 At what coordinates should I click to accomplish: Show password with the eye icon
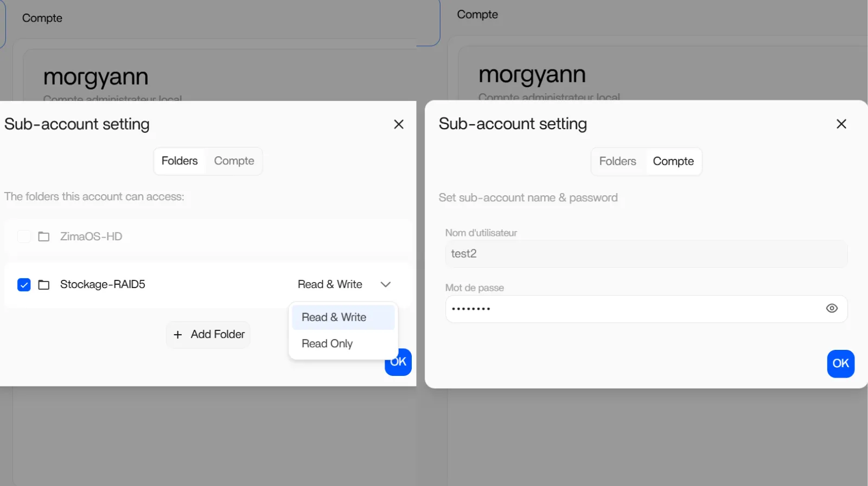point(832,309)
